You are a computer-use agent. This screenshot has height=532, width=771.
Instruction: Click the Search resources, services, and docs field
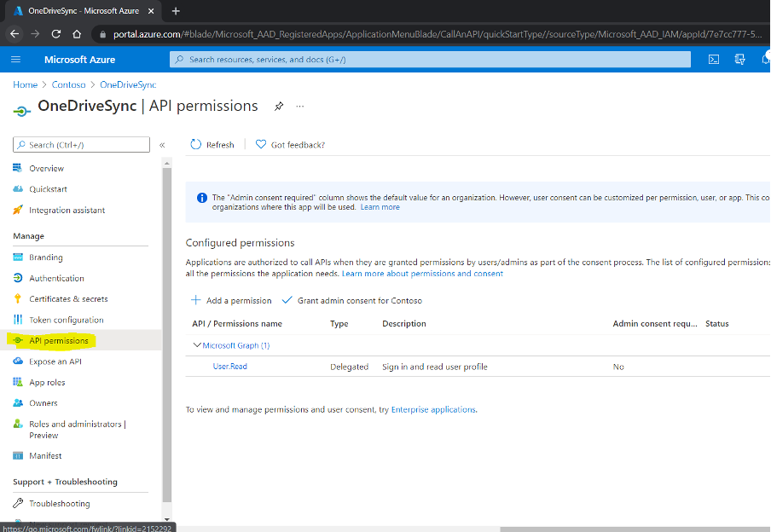pyautogui.click(x=430, y=60)
